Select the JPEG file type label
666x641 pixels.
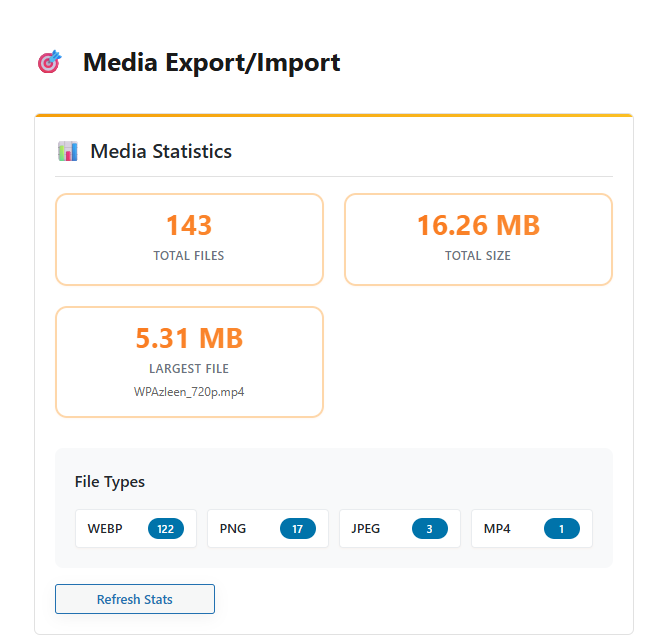(366, 529)
